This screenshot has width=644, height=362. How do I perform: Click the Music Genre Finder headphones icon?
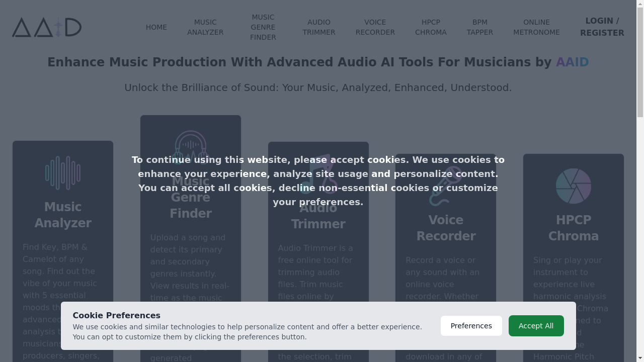pos(191,147)
